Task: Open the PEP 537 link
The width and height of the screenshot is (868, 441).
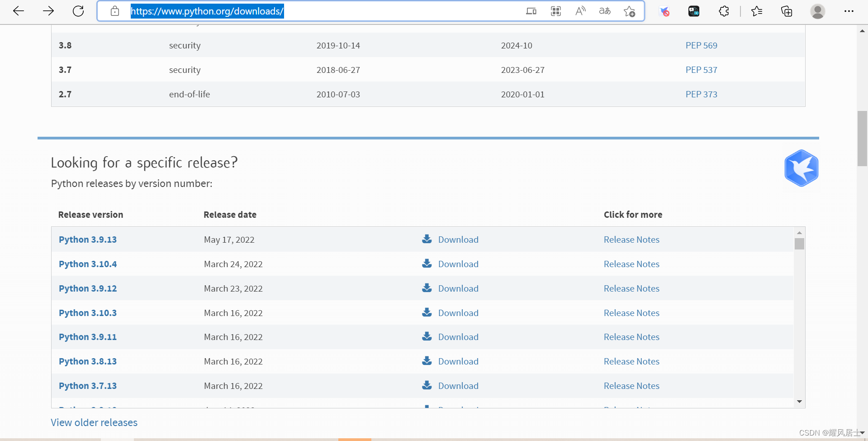Action: point(701,70)
